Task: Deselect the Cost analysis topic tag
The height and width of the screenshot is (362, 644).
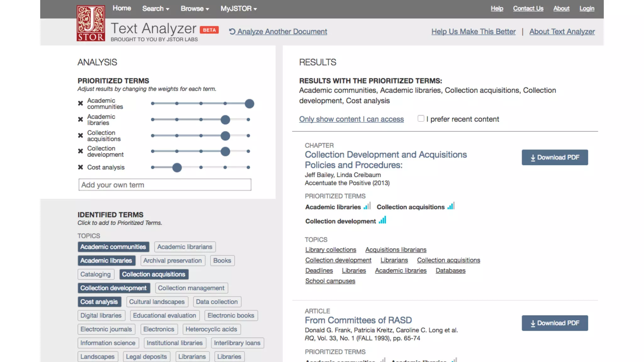Action: [x=99, y=302]
